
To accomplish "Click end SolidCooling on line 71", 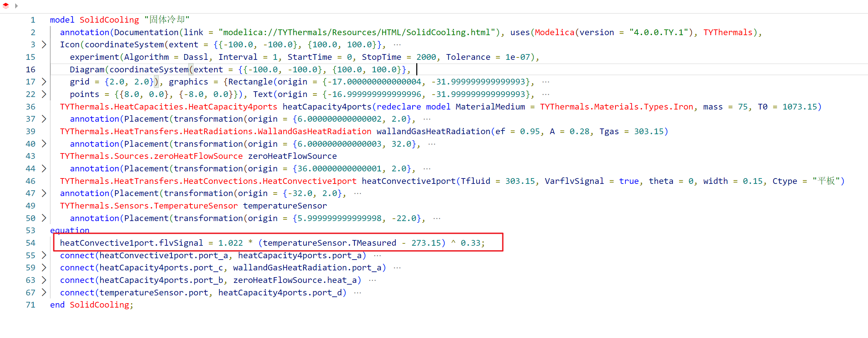I will coord(91,305).
